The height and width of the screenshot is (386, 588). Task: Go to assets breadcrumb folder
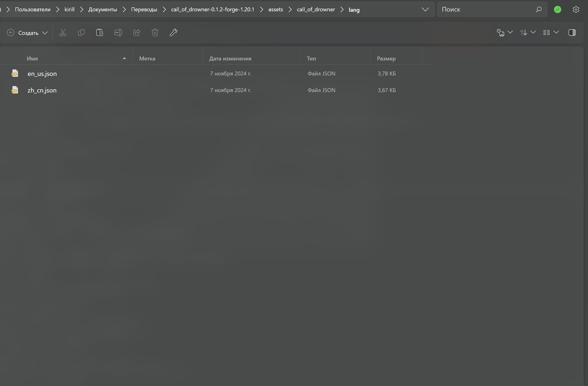click(275, 9)
